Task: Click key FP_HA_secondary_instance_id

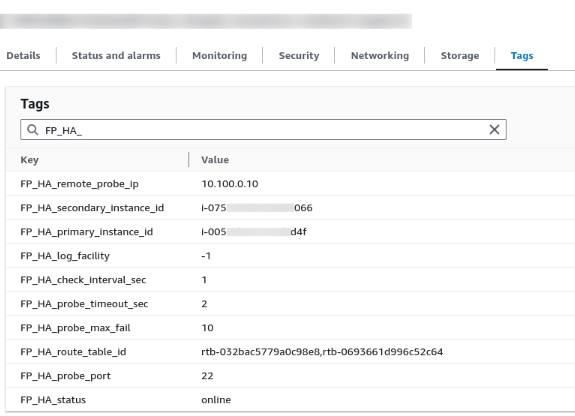Action: 92,208
